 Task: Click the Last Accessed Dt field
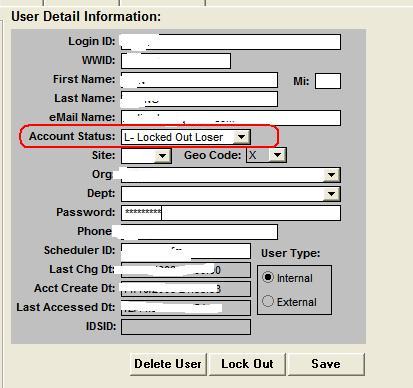click(186, 308)
